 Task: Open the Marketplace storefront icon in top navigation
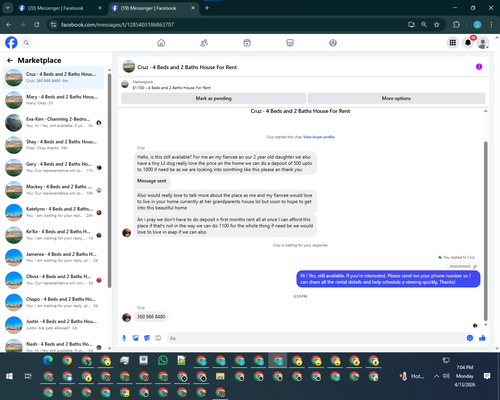coord(290,43)
